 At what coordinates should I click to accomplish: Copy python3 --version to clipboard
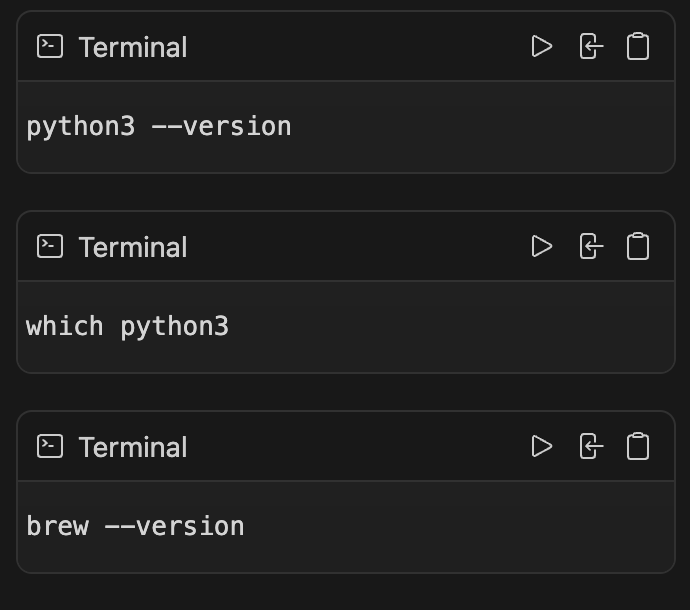click(x=638, y=46)
